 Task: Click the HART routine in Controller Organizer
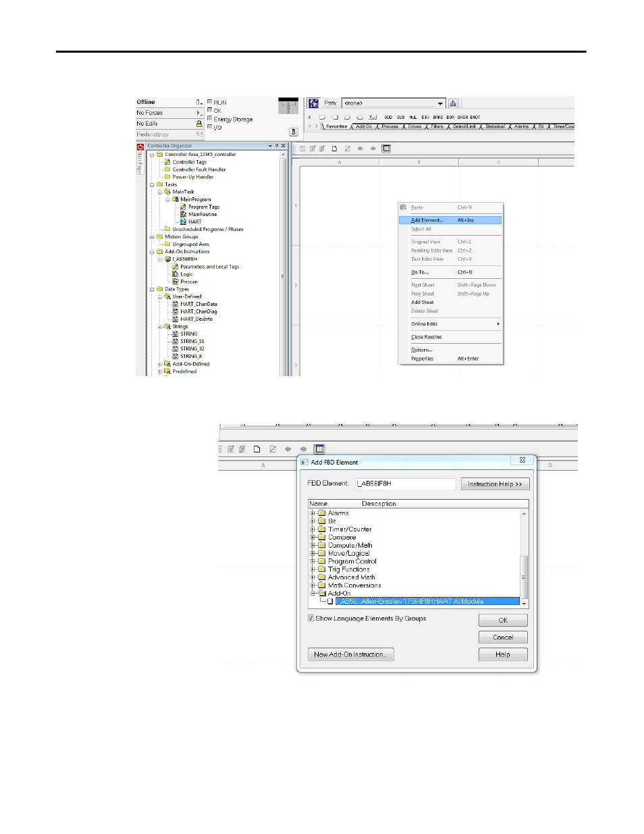(x=194, y=221)
